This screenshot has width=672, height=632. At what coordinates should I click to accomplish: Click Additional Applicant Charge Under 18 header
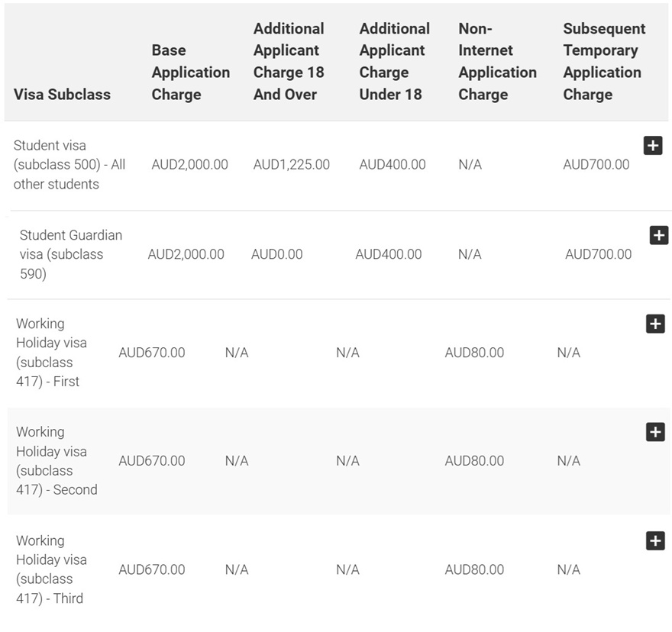pyautogui.click(x=394, y=61)
